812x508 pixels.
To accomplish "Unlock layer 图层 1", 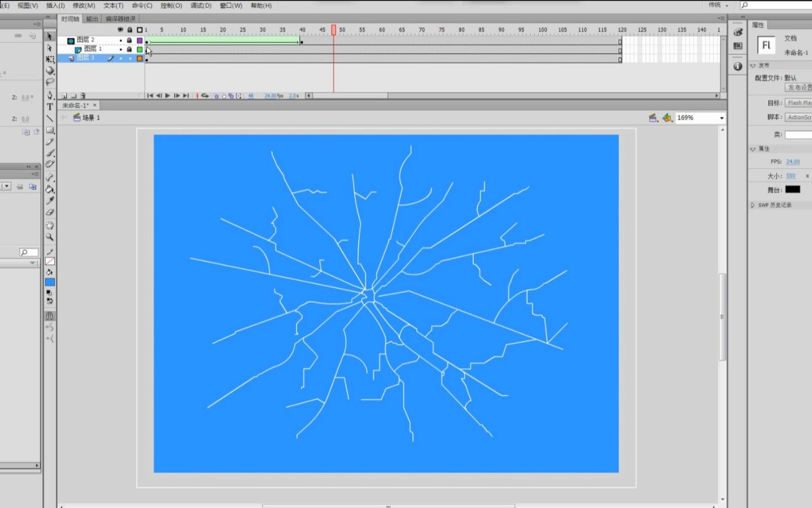I will point(130,49).
